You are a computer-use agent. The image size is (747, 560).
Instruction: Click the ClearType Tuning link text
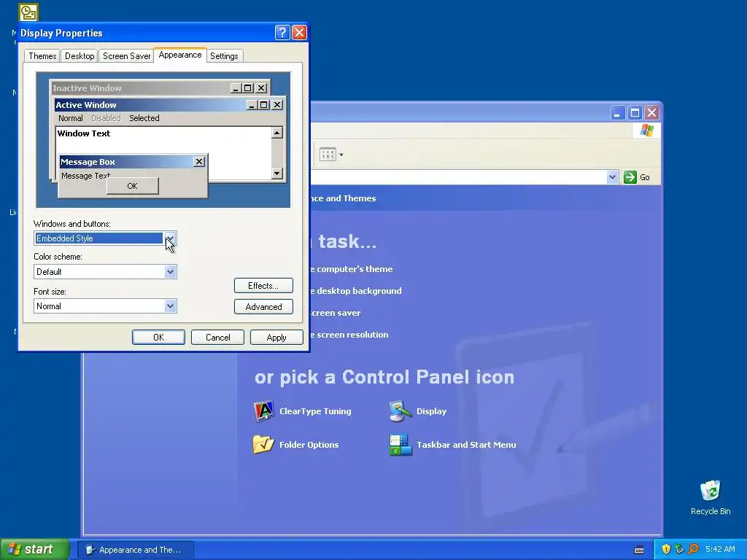tap(315, 411)
